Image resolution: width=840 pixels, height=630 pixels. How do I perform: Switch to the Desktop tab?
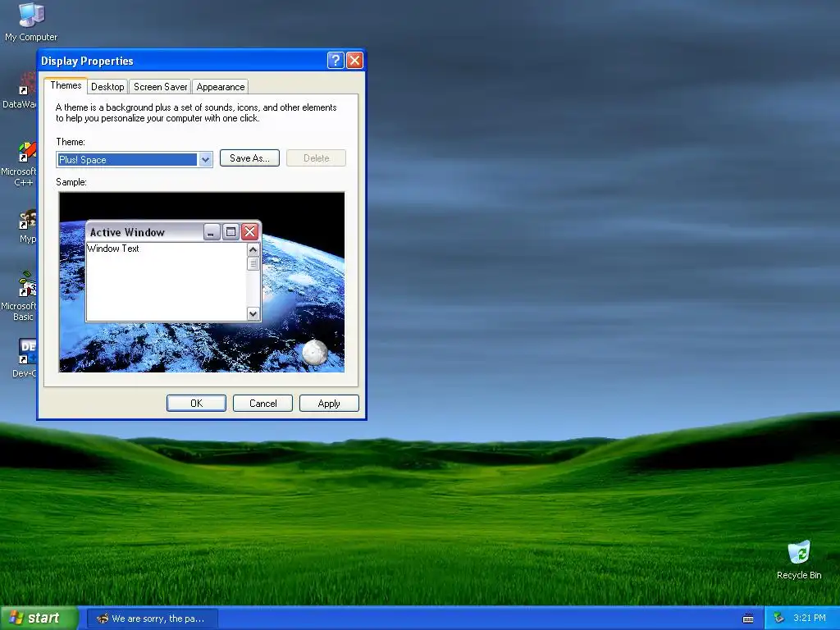tap(107, 87)
